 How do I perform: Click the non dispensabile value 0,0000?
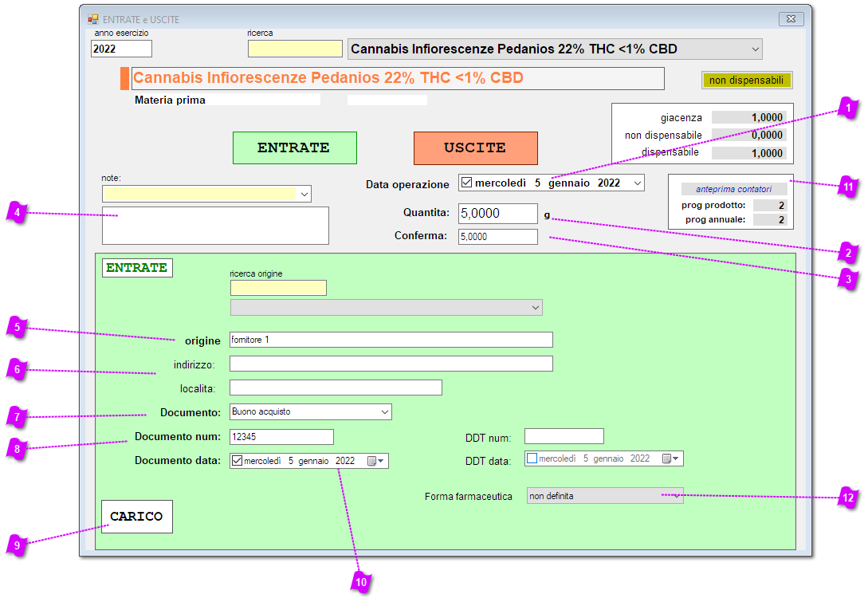click(749, 135)
